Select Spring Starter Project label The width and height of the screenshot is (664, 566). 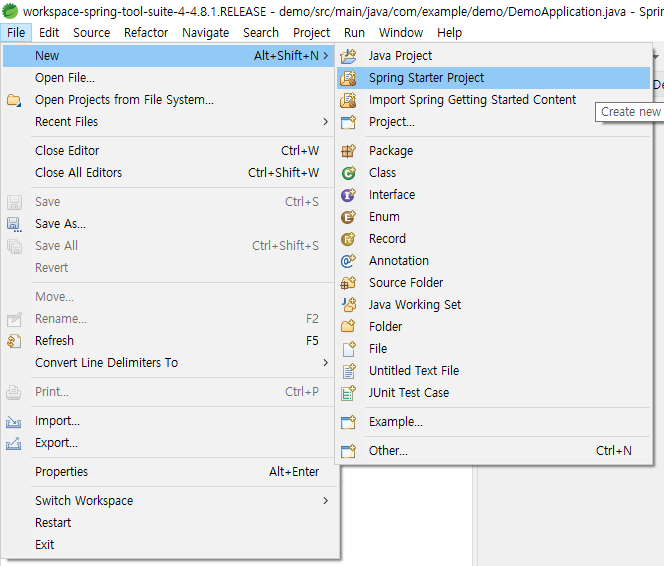click(426, 78)
